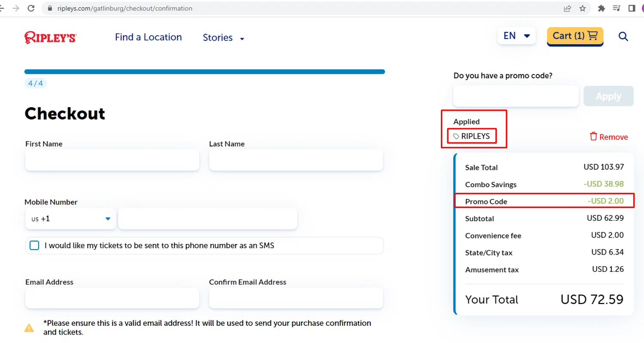644x343 pixels.
Task: Remove the applied promo code
Action: 609,137
